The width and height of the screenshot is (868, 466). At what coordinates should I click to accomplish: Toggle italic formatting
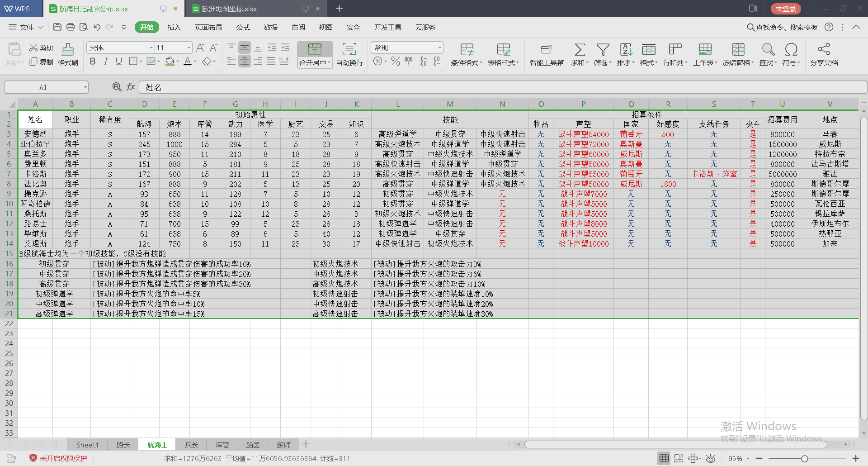[x=106, y=61]
